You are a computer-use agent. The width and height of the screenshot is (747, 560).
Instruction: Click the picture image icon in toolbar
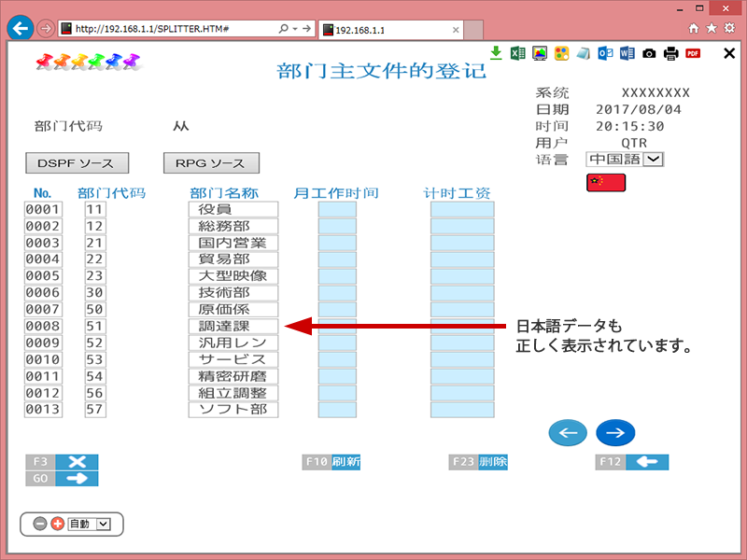(540, 53)
